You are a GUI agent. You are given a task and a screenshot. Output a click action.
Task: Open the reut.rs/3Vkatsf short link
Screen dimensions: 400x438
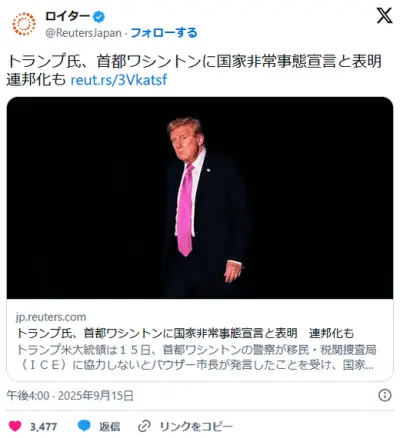point(119,80)
